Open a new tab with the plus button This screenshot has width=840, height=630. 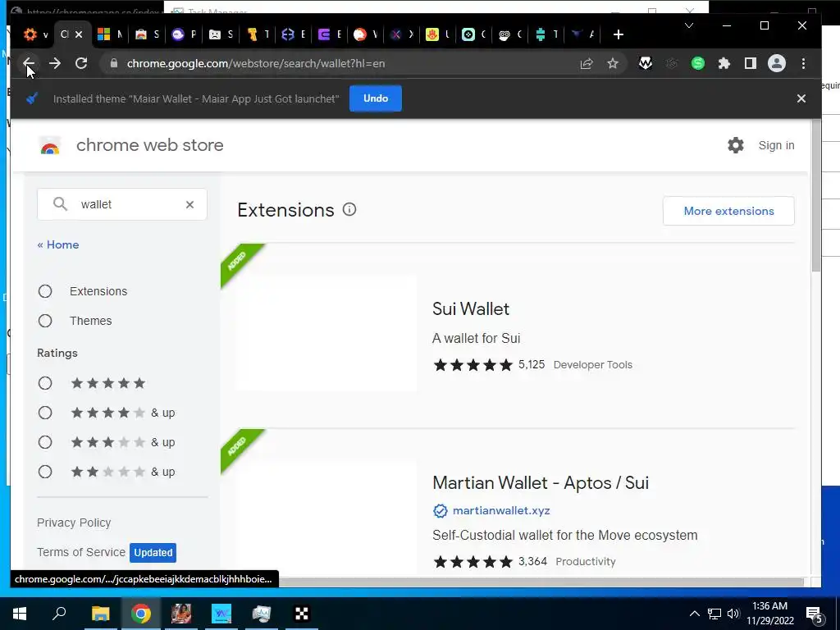(619, 34)
